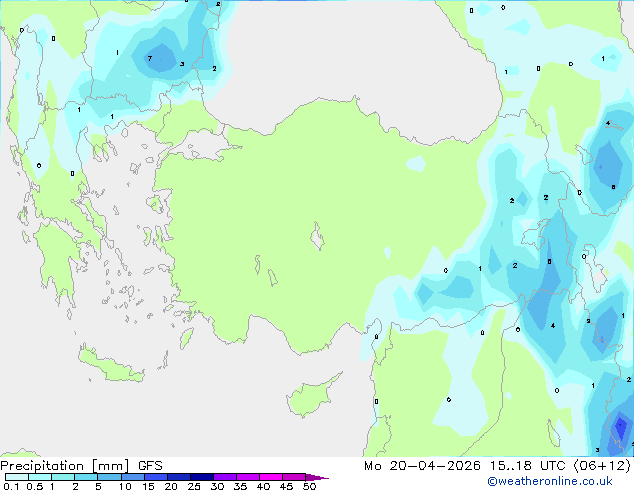
Task: Click the 10–15 mm legend color box
Action: pos(133,477)
